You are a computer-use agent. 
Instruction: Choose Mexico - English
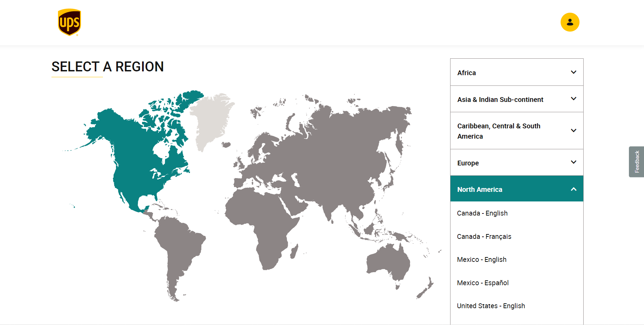click(481, 259)
